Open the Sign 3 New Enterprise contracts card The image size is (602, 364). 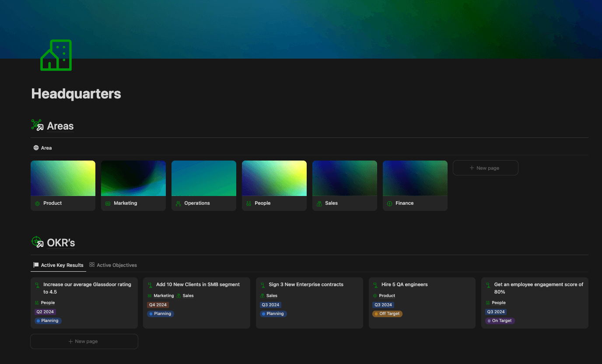pyautogui.click(x=306, y=285)
